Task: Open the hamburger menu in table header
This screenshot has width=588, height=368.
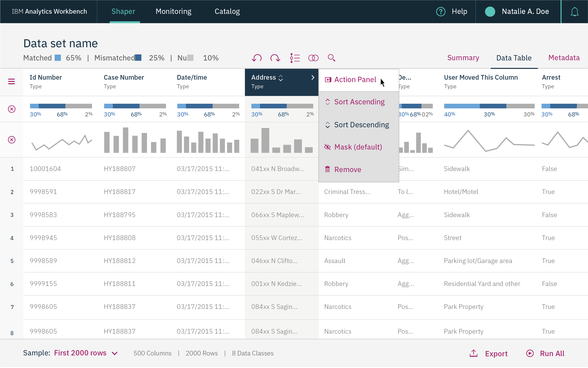Action: click(12, 81)
